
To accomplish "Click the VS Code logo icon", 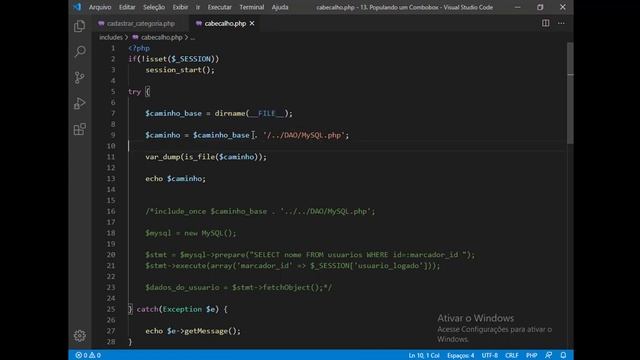I will 77,7.
